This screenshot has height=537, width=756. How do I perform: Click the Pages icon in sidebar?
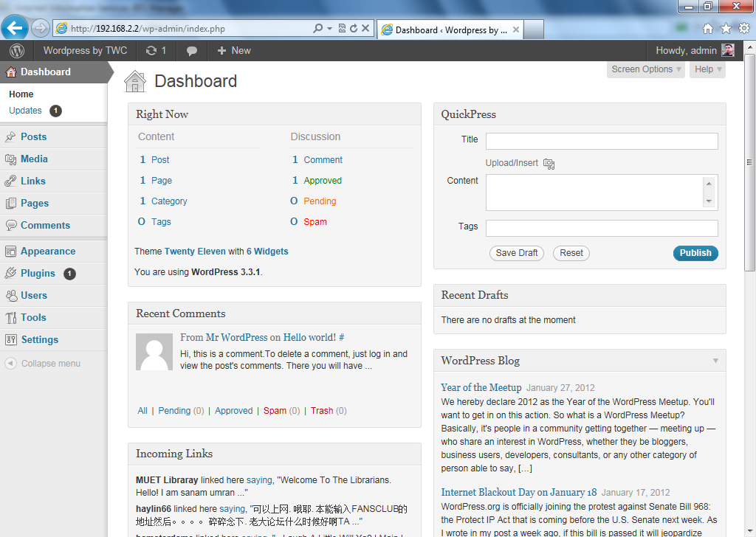coord(10,204)
